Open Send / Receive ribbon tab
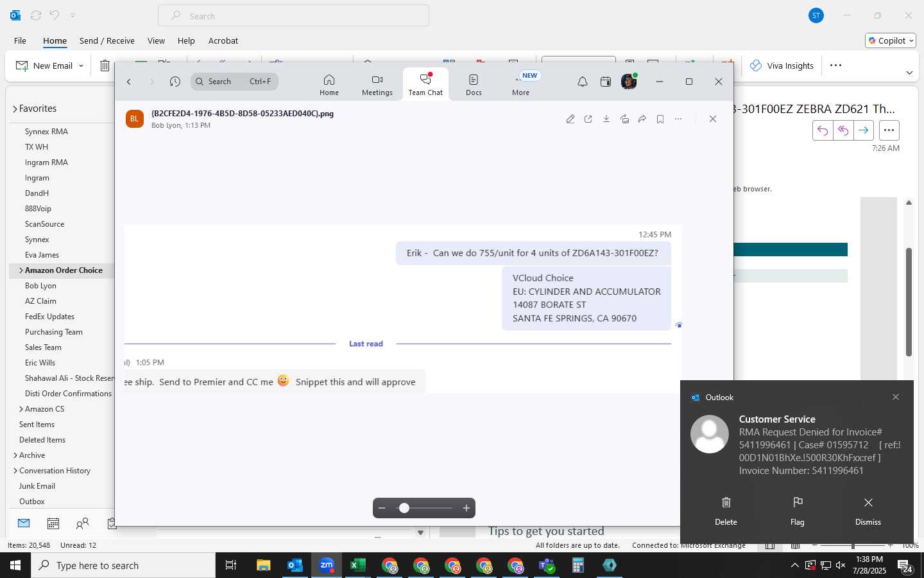Viewport: 924px width, 578px height. click(107, 40)
